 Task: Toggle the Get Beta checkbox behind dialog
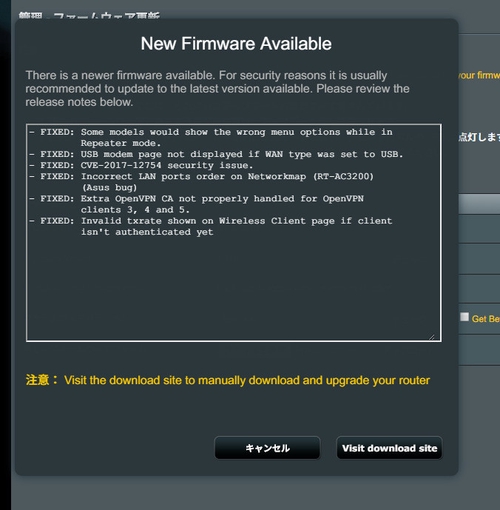click(464, 317)
